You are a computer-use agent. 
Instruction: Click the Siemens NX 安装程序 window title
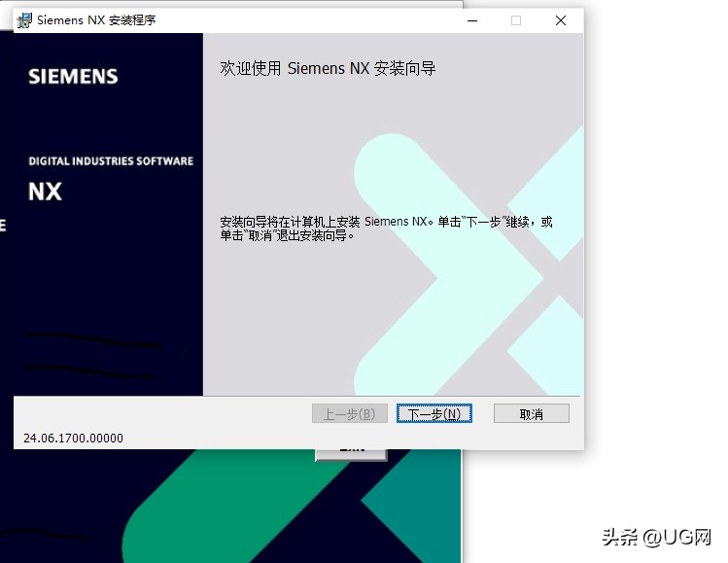click(x=96, y=20)
